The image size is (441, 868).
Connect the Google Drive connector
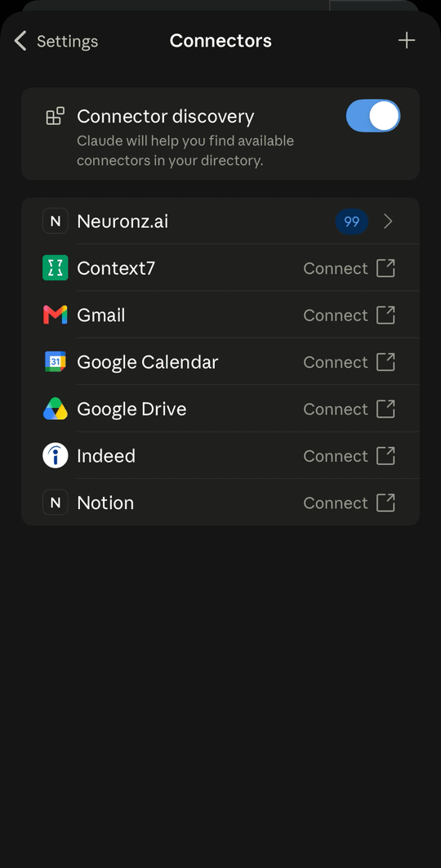tap(336, 409)
